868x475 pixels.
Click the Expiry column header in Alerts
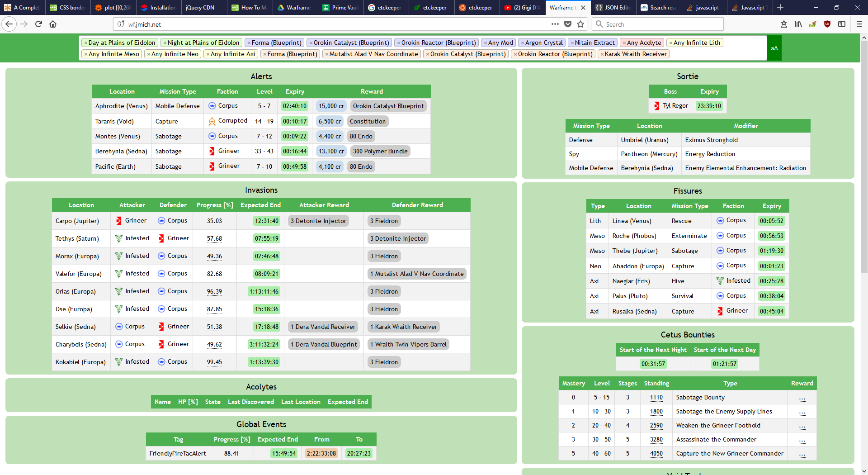[295, 92]
